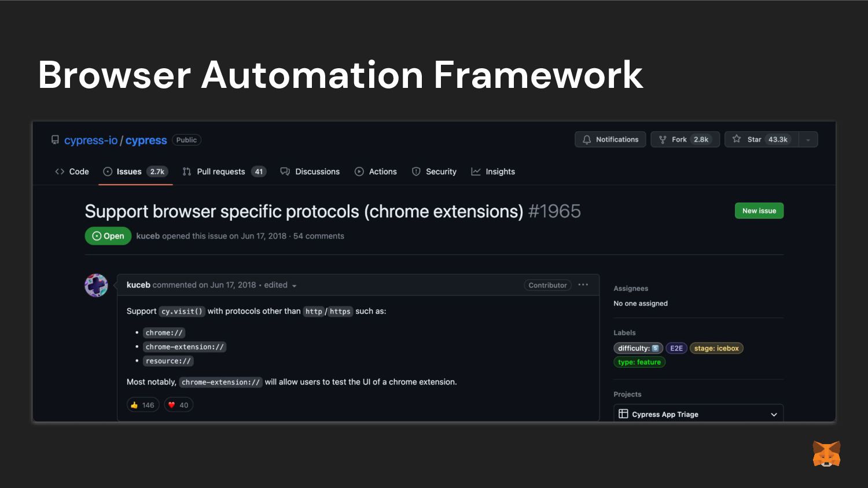
Task: Switch to the Code tab
Action: (72, 172)
